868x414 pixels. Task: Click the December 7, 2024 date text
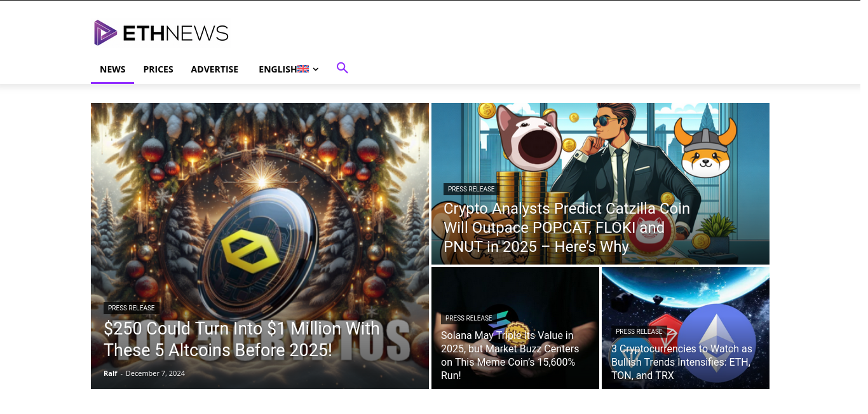click(x=155, y=373)
